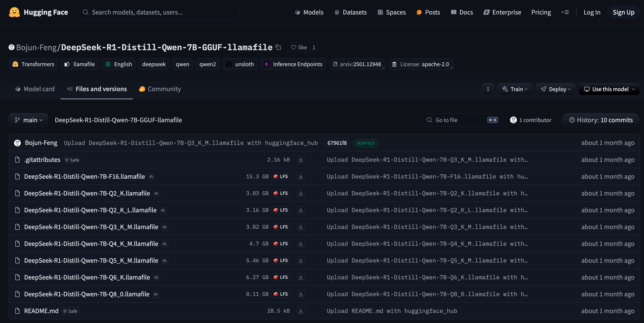This screenshot has height=323, width=644.
Task: Click the Transformers tag
Action: coord(33,64)
